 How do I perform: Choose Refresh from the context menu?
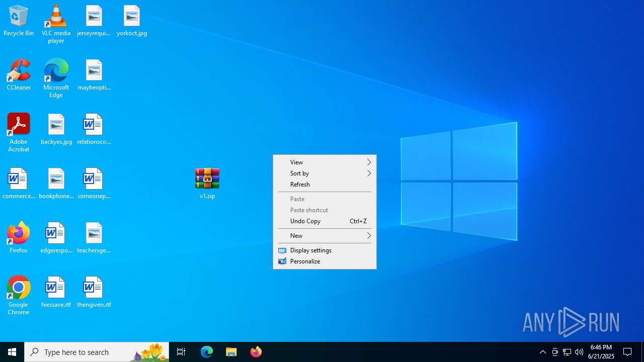[x=325, y=184]
